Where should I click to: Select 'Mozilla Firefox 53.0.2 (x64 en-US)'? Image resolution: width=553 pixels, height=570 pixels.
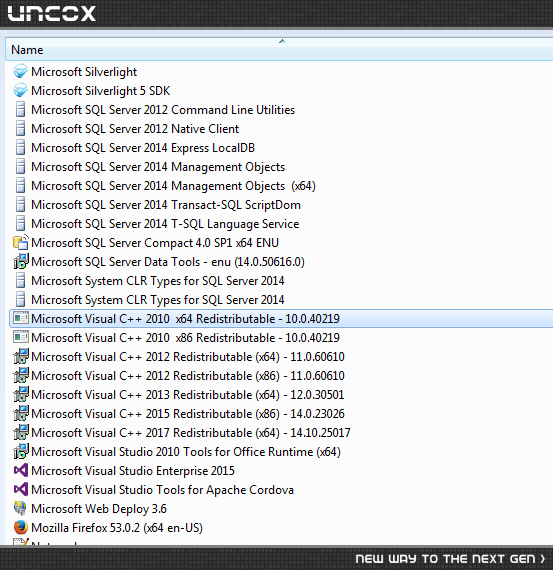click(117, 527)
